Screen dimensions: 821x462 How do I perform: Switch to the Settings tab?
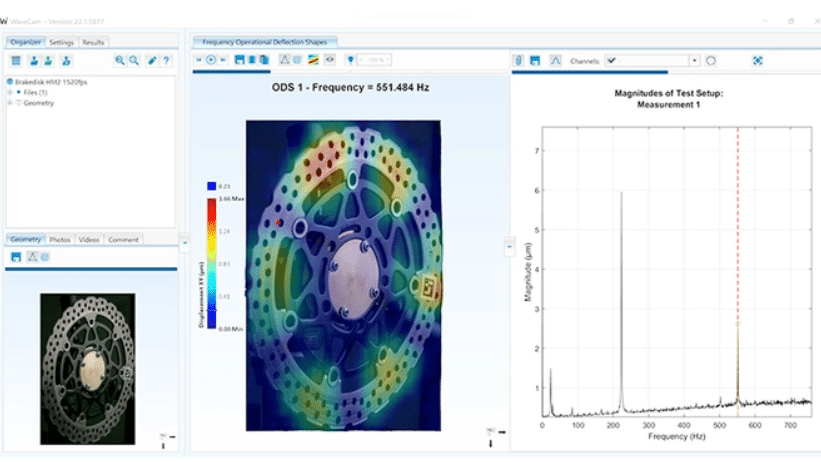coord(61,42)
